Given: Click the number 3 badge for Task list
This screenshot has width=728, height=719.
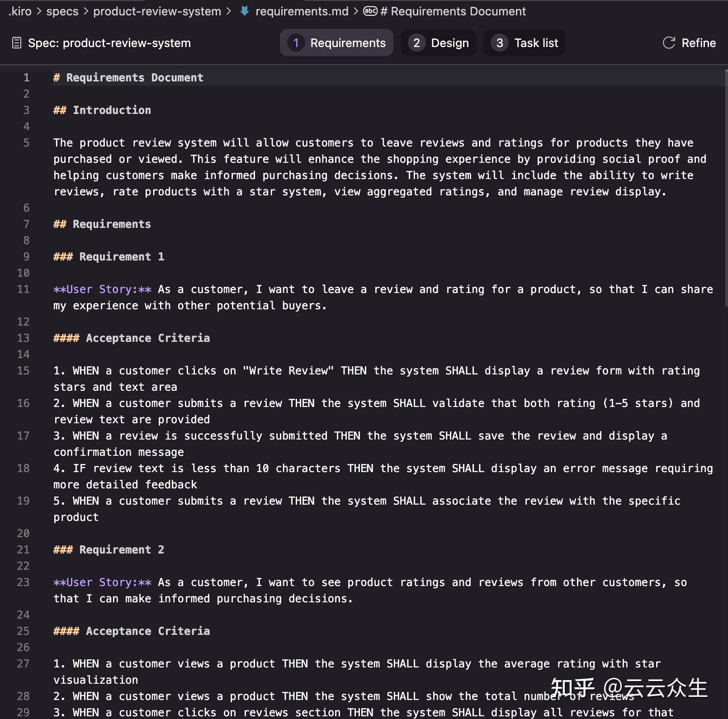Looking at the screenshot, I should click(500, 43).
